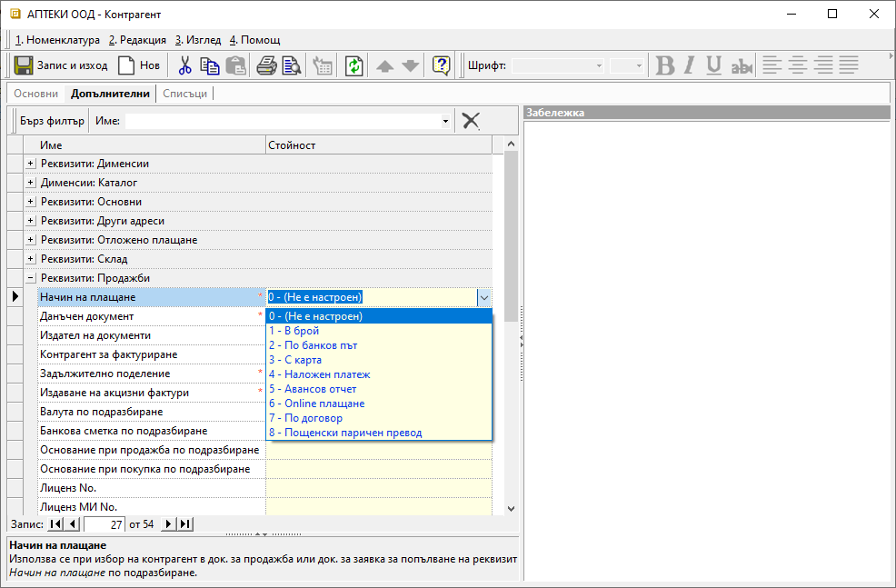
Task: Center align text
Action: (798, 65)
